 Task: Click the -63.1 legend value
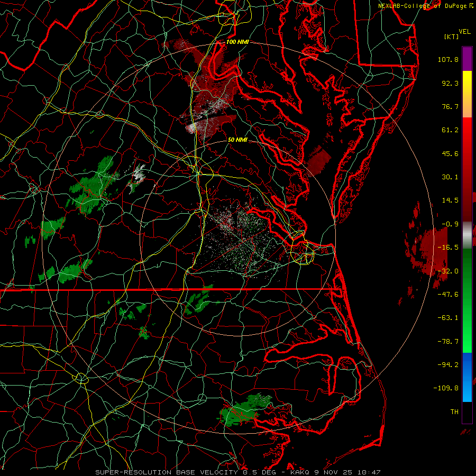pyautogui.click(x=448, y=317)
